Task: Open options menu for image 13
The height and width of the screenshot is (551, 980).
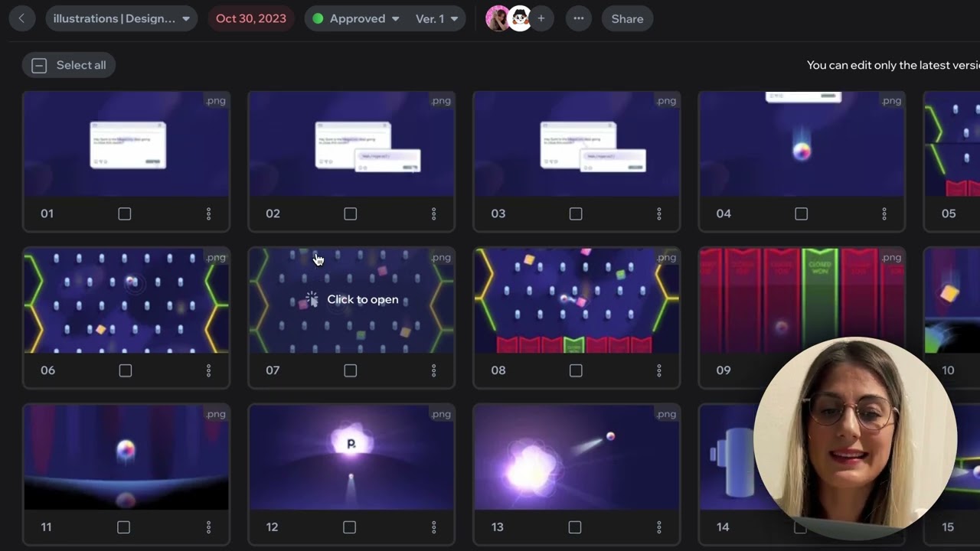Action: pyautogui.click(x=658, y=527)
